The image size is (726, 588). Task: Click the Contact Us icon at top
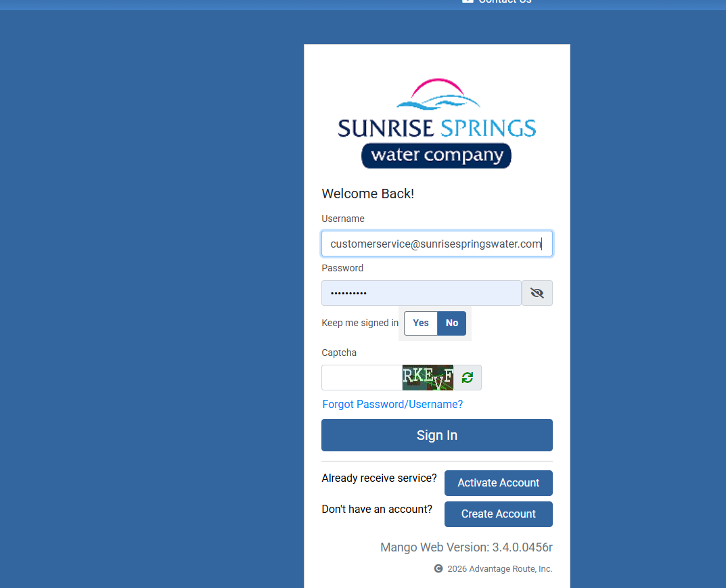click(468, 1)
